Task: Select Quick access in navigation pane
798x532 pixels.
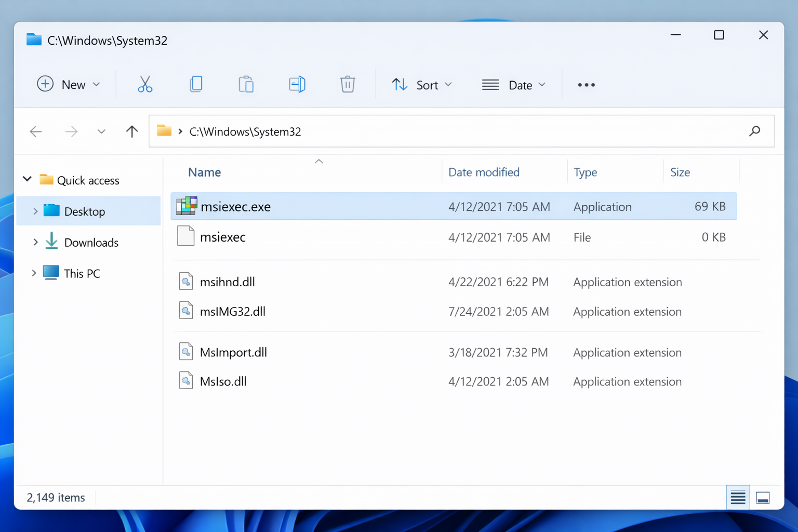Action: [x=88, y=180]
